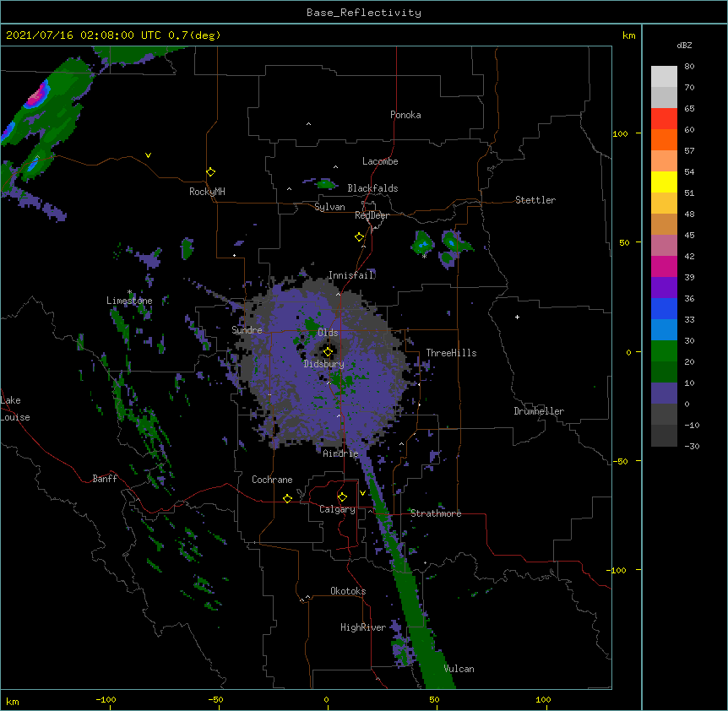Click the Blackfalds city label
This screenshot has height=711, width=728.
point(372,188)
